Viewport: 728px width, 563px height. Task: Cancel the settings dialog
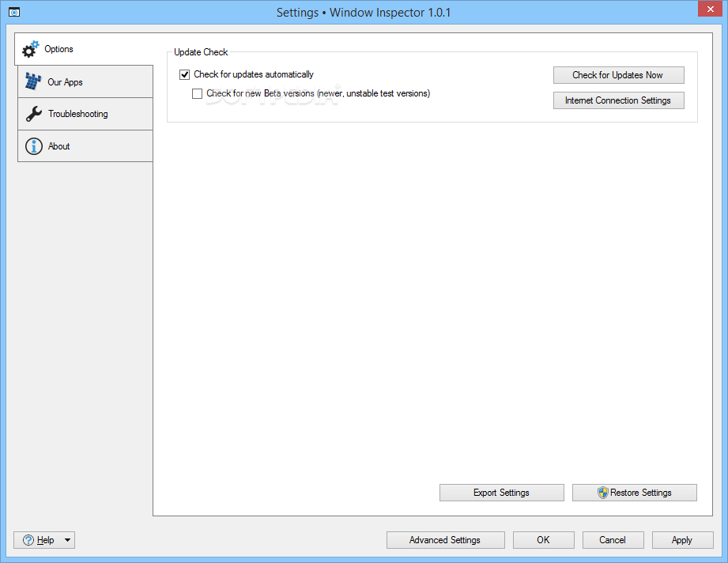pos(613,540)
